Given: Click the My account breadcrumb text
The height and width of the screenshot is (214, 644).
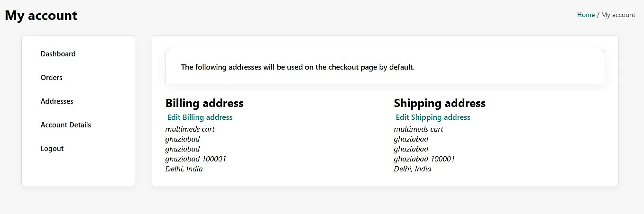Looking at the screenshot, I should [x=618, y=15].
